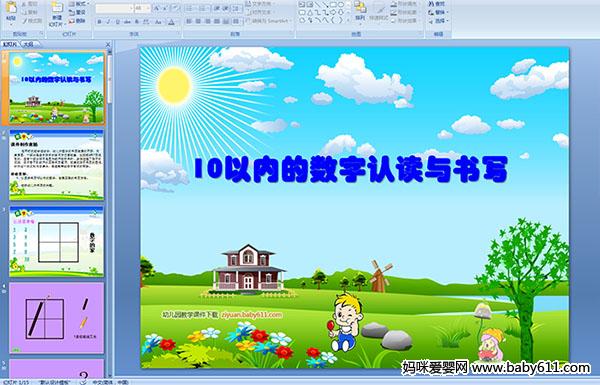Toggle Justify text alignment
Viewport: 600px width, 385px height.
(x=217, y=21)
